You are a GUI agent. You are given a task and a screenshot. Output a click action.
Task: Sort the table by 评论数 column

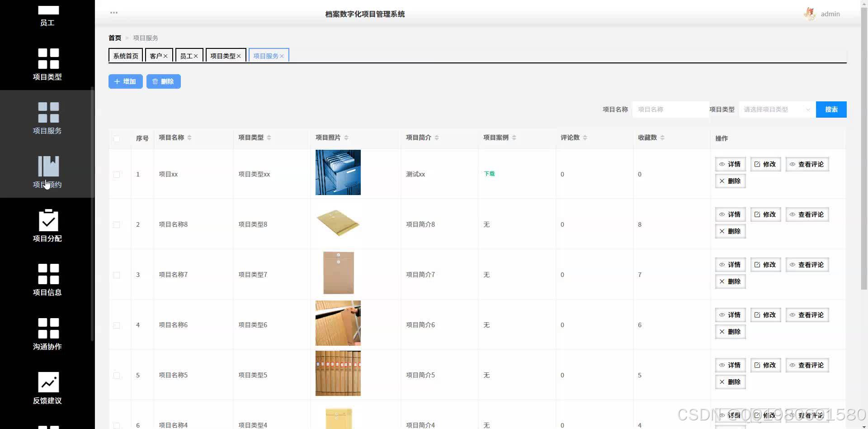[585, 138]
